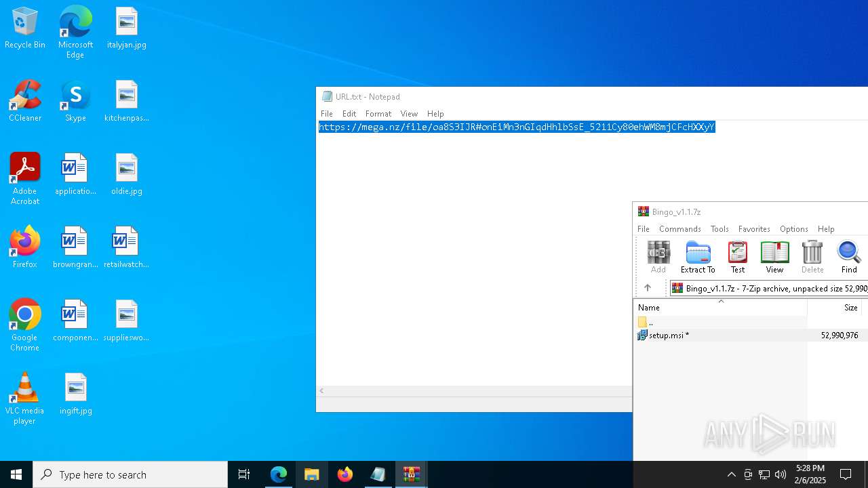Go up one folder in WinRAR
The image size is (868, 488).
[648, 288]
